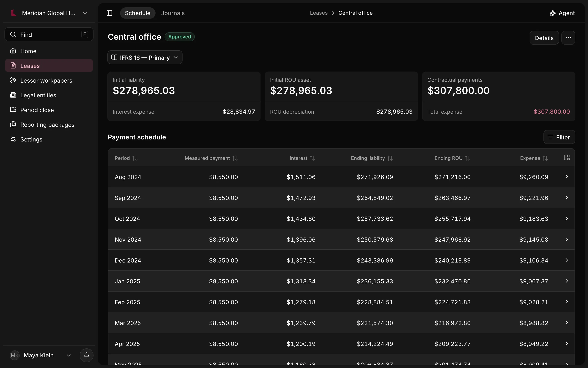This screenshot has width=588, height=368.
Task: Sort by Ending liability column
Action: pyautogui.click(x=372, y=158)
